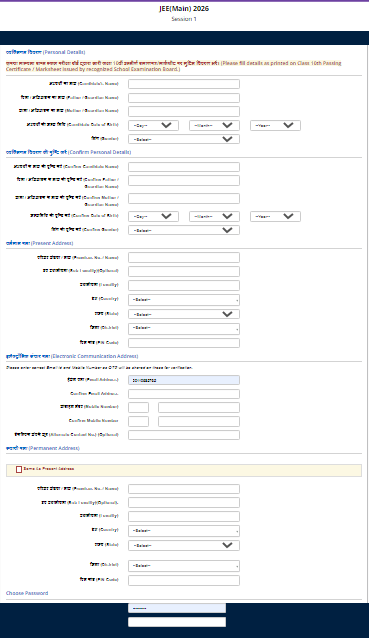Open the Gender dropdown in Personal Details
Screen dimensions: 369x638
pos(184,139)
